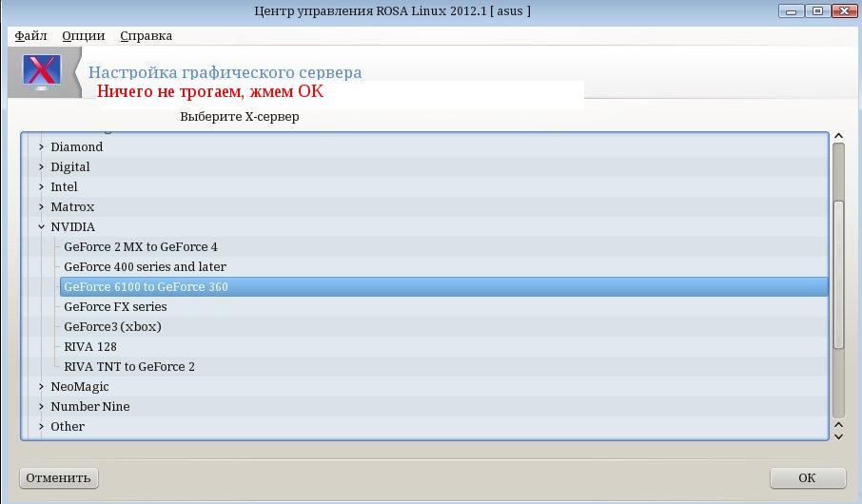Click the vertical scrollbar thumb
862x504 pixels.
[x=838, y=275]
